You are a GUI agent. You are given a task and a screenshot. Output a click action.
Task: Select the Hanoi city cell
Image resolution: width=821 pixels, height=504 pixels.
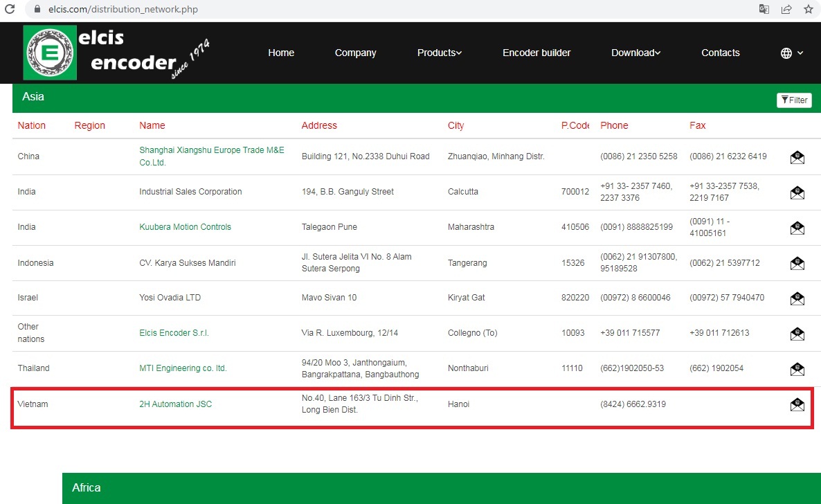(x=459, y=404)
